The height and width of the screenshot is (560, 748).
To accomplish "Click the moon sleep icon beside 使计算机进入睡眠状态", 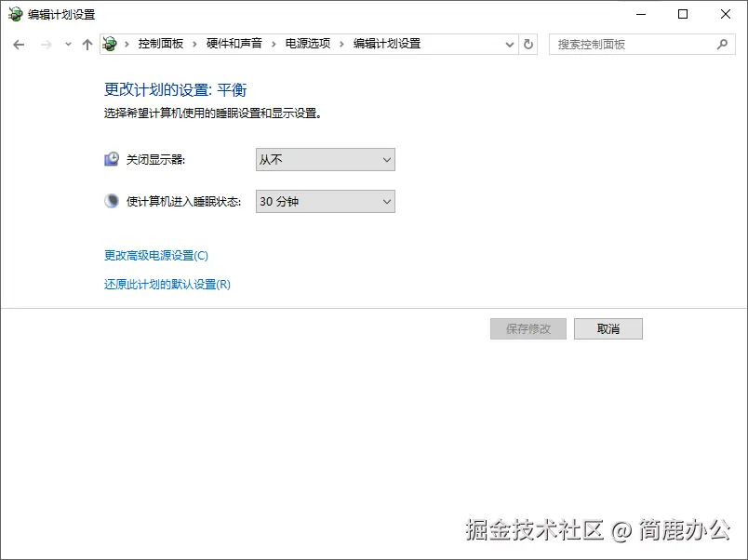I will [x=112, y=201].
